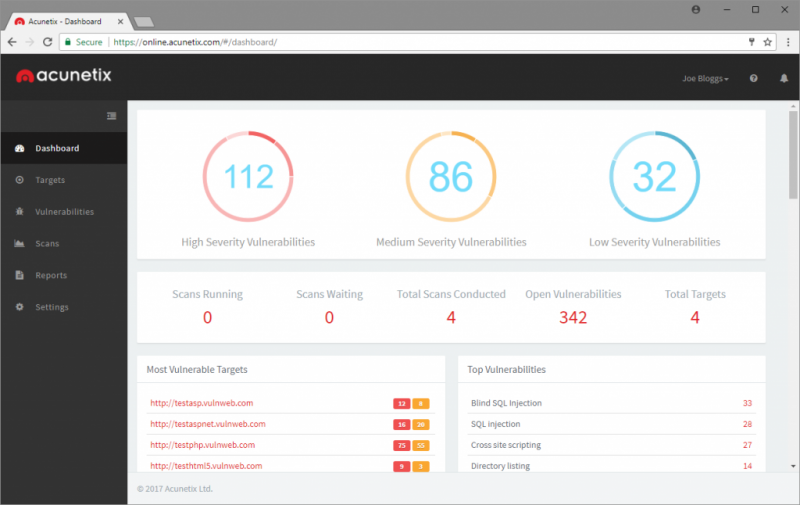Click the © 2017 Acunetix Ltd. footer text
The width and height of the screenshot is (800, 505).
[x=174, y=489]
